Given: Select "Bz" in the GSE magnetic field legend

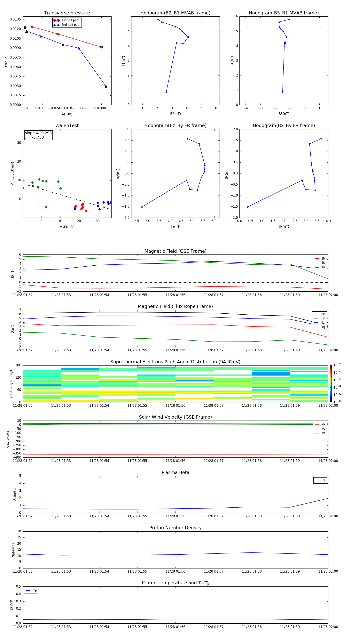Looking at the screenshot, I should coord(320,267).
